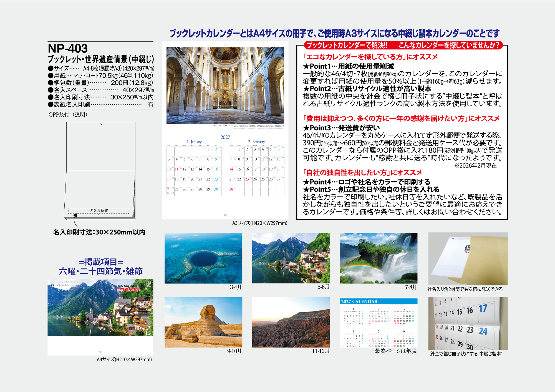Image resolution: width=555 pixels, height=392 pixels.
Task: Click the QR code on cover image
Action: (148, 333)
